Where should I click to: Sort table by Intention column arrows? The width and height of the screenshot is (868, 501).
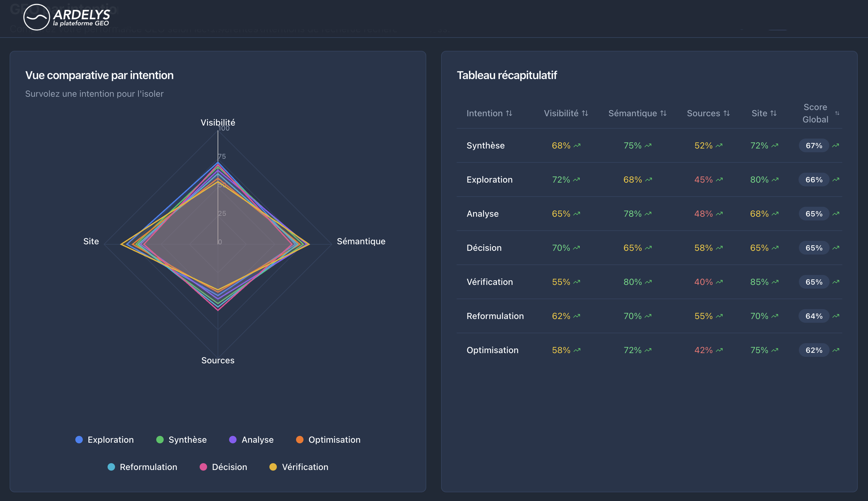(x=509, y=113)
